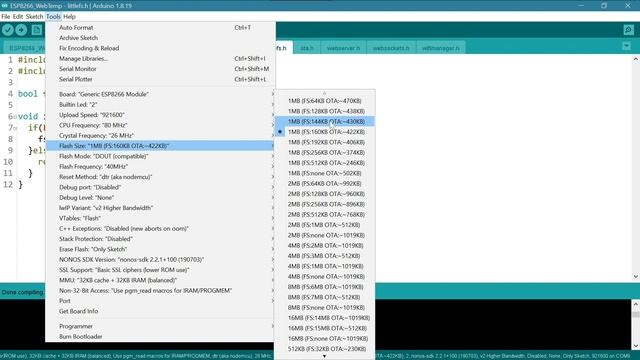Screen dimensions: 640x360
Task: Click the New sketch icon
Action: (x=37, y=30)
